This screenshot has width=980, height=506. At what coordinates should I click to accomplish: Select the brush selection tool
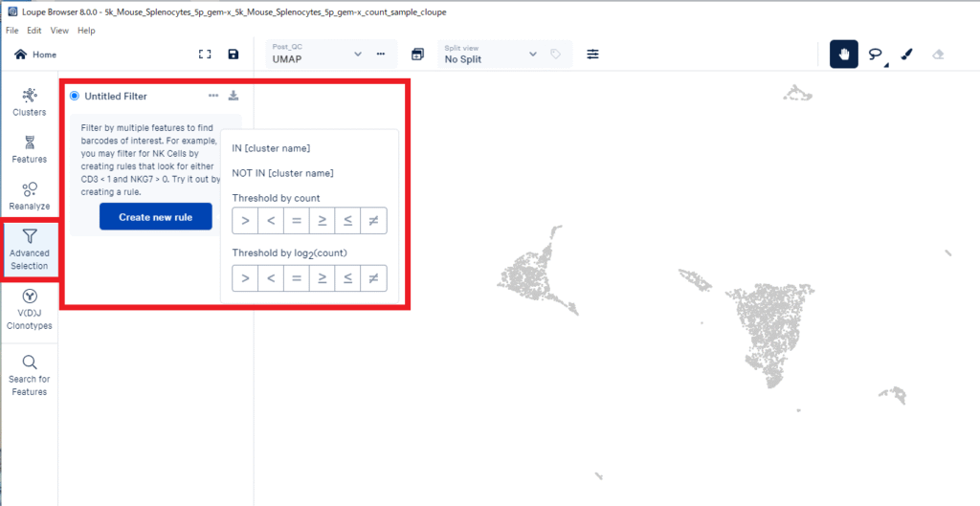click(x=906, y=55)
